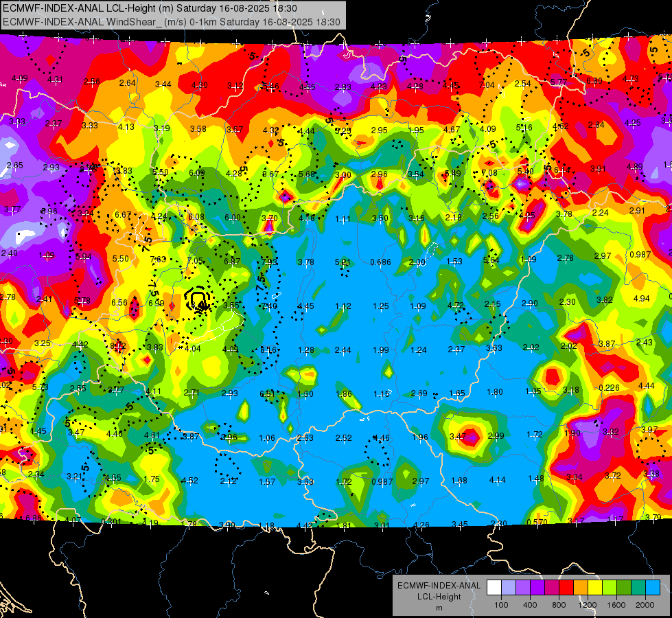The width and height of the screenshot is (672, 618).
Task: Click the wind shear value 2.99
Action: click(496, 436)
